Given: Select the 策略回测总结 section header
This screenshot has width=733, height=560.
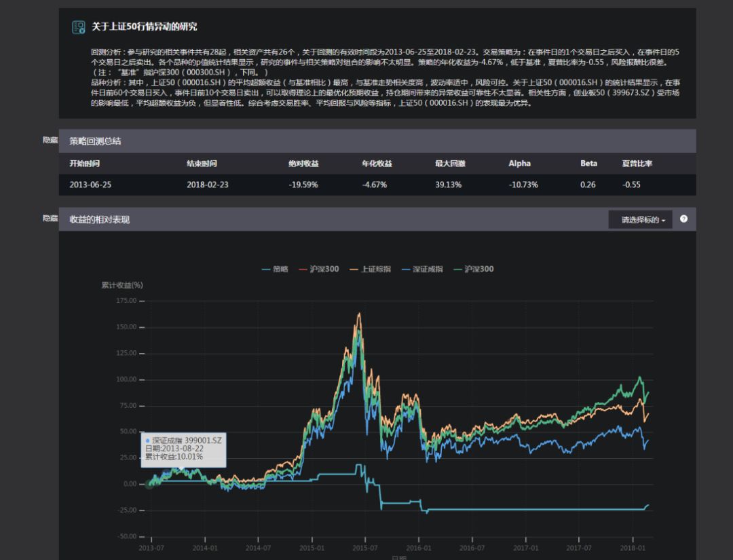Looking at the screenshot, I should (96, 141).
